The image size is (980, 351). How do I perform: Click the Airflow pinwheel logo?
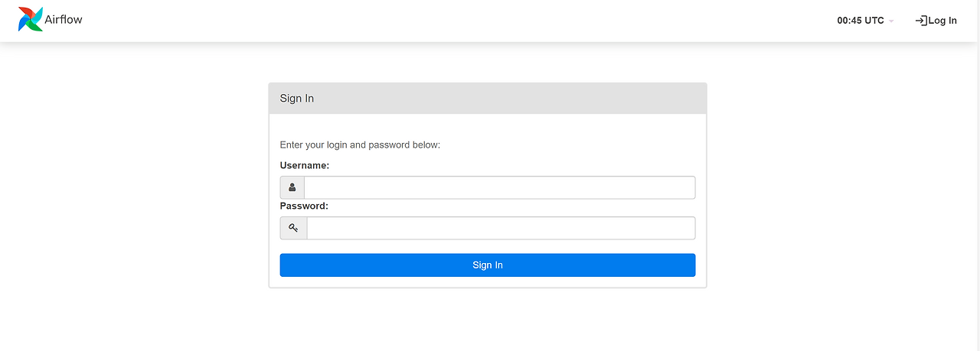click(x=31, y=20)
